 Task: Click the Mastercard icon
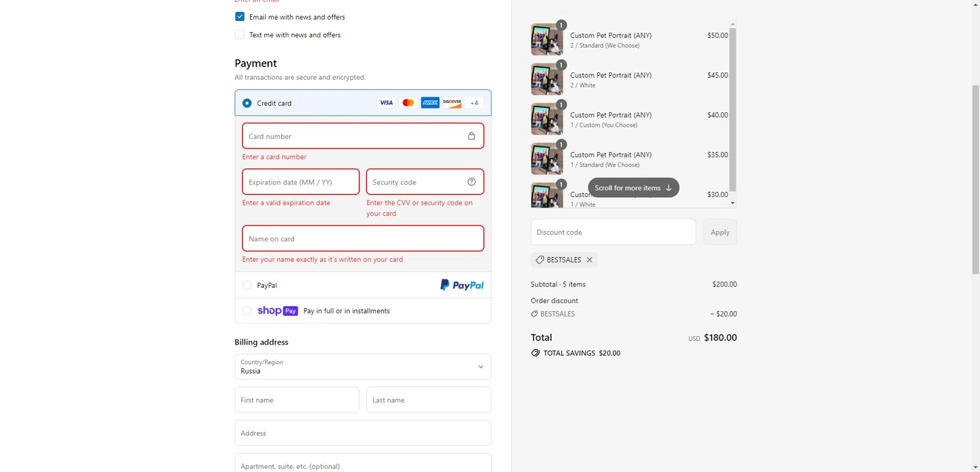408,102
